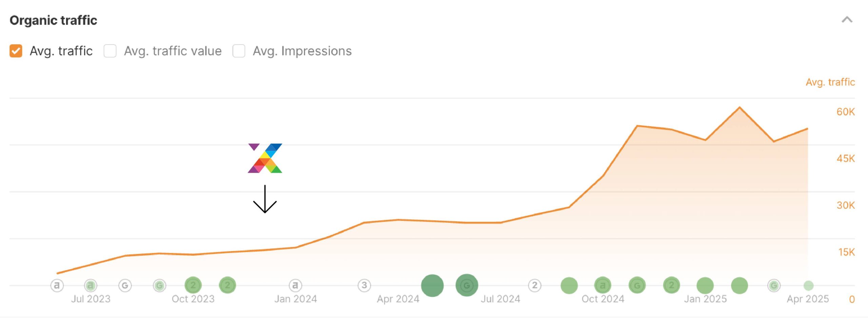The image size is (868, 324).
Task: Click the orange Avg. traffic axis title
Action: click(x=830, y=82)
